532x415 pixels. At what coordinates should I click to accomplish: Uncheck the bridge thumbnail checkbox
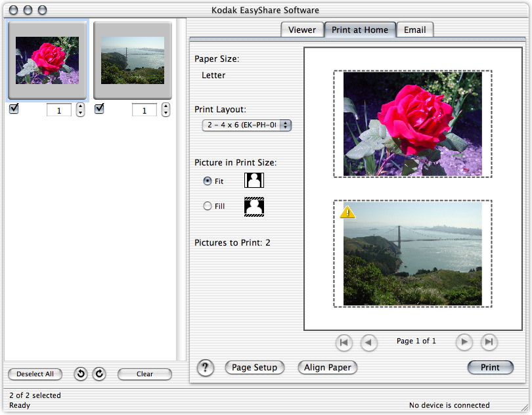click(x=99, y=109)
